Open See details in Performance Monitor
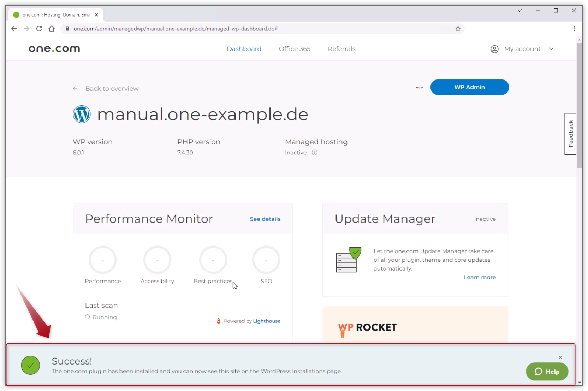 (x=265, y=219)
